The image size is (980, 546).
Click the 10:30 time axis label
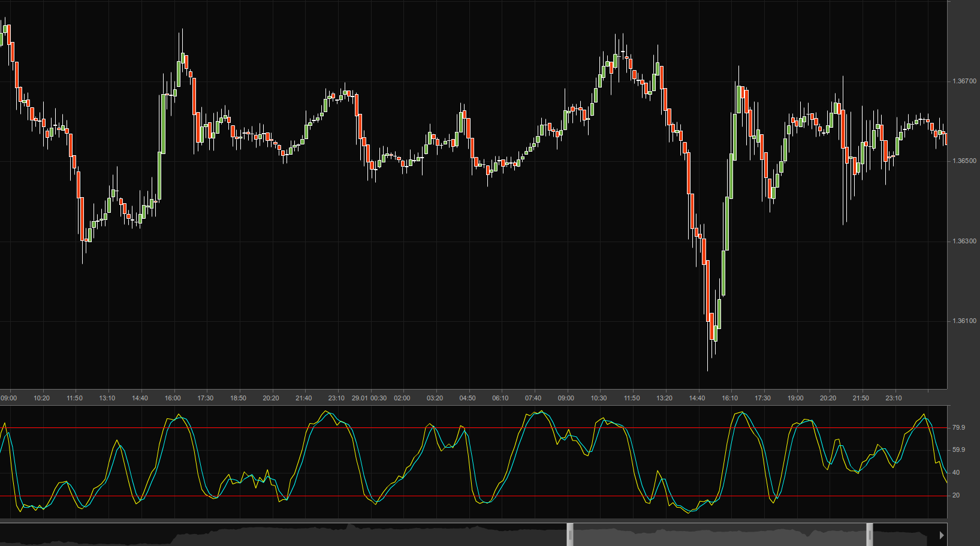(599, 398)
